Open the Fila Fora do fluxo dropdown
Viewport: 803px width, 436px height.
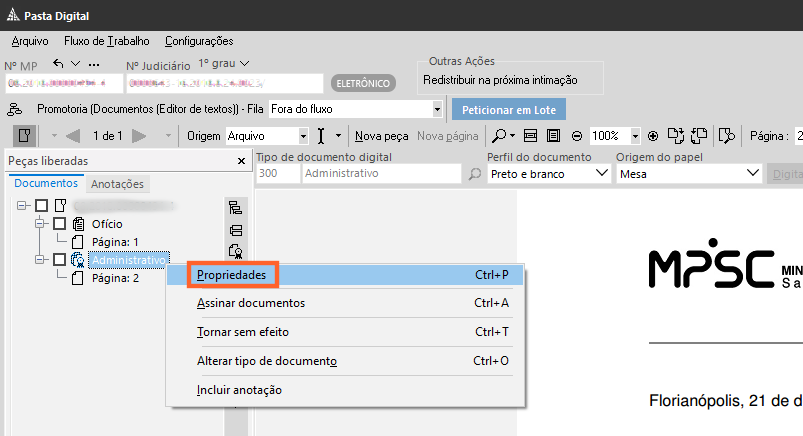[437, 108]
